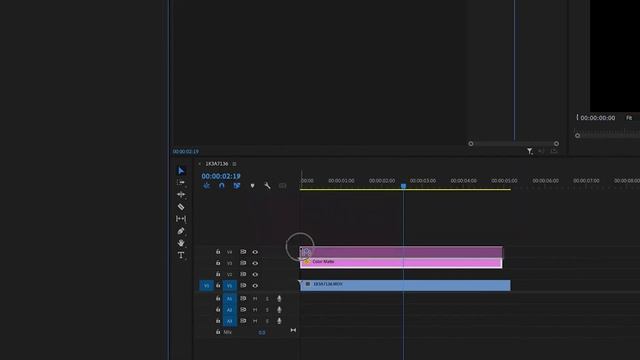Toggle track targeting for A1
The height and width of the screenshot is (360, 640).
coord(229,299)
